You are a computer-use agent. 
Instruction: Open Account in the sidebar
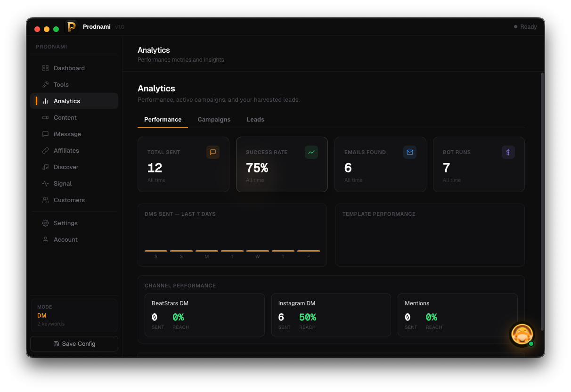point(74,240)
